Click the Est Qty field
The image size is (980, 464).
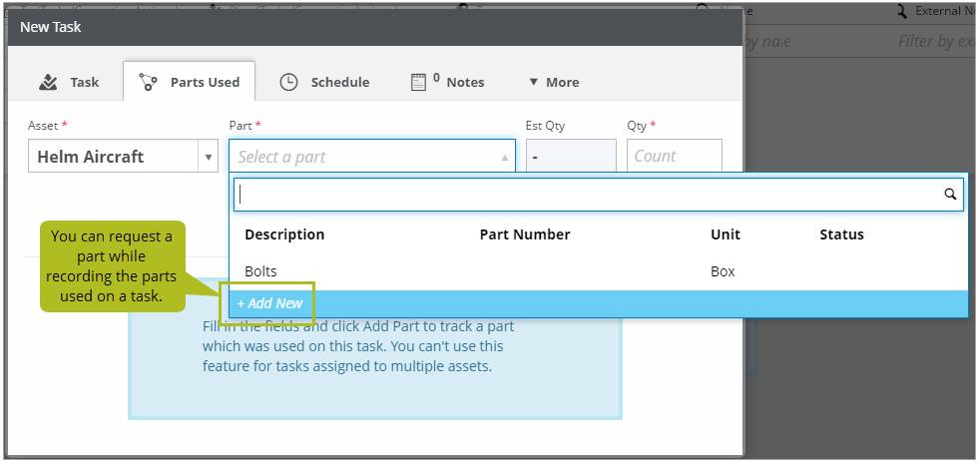[x=570, y=157]
